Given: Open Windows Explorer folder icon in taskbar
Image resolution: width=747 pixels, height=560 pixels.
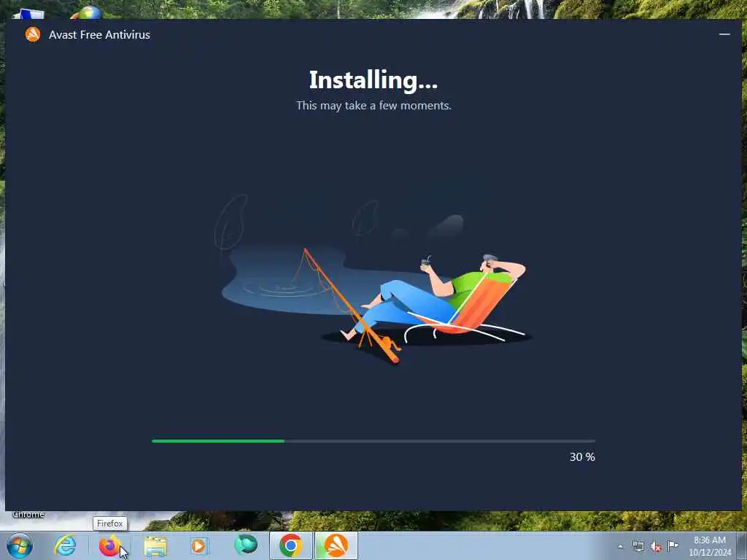Looking at the screenshot, I should (155, 546).
